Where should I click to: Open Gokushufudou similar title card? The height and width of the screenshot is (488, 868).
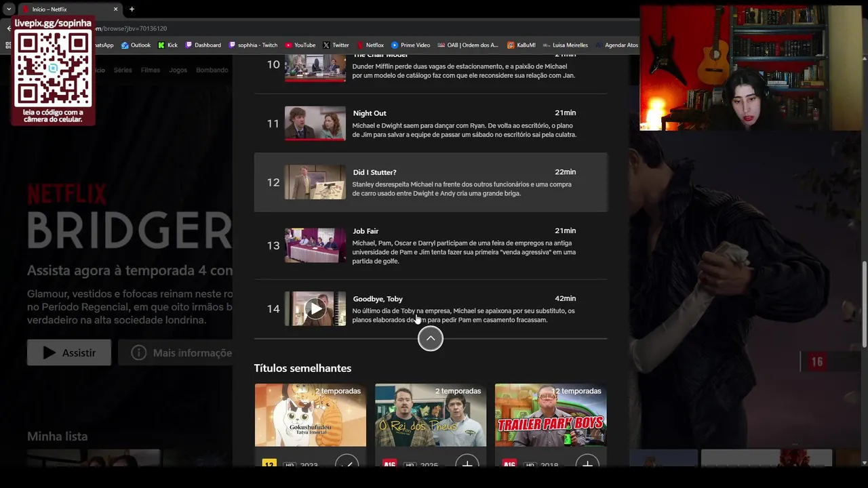(x=311, y=415)
